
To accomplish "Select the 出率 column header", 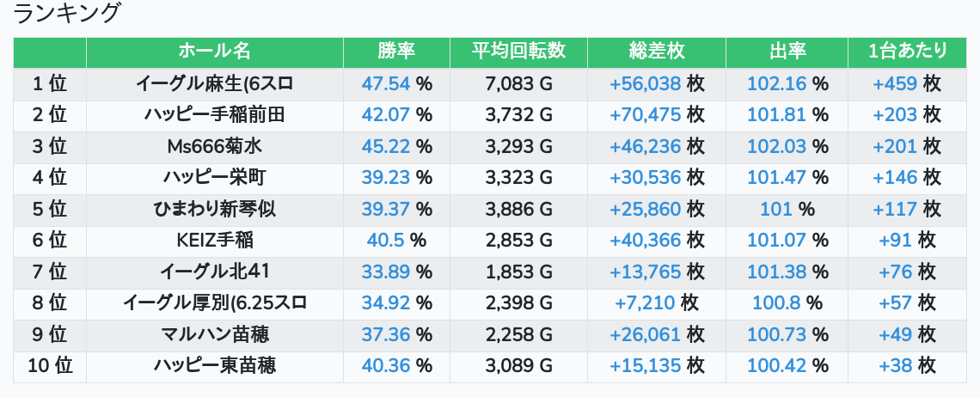I will pos(787,52).
